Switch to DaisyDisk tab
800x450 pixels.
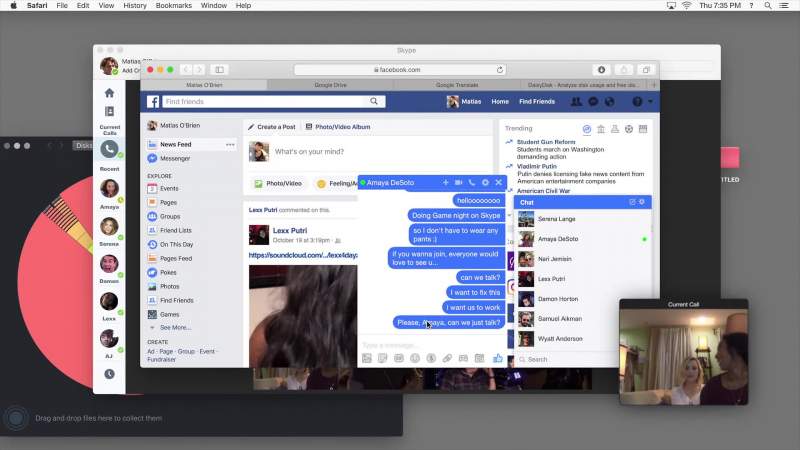(x=582, y=85)
